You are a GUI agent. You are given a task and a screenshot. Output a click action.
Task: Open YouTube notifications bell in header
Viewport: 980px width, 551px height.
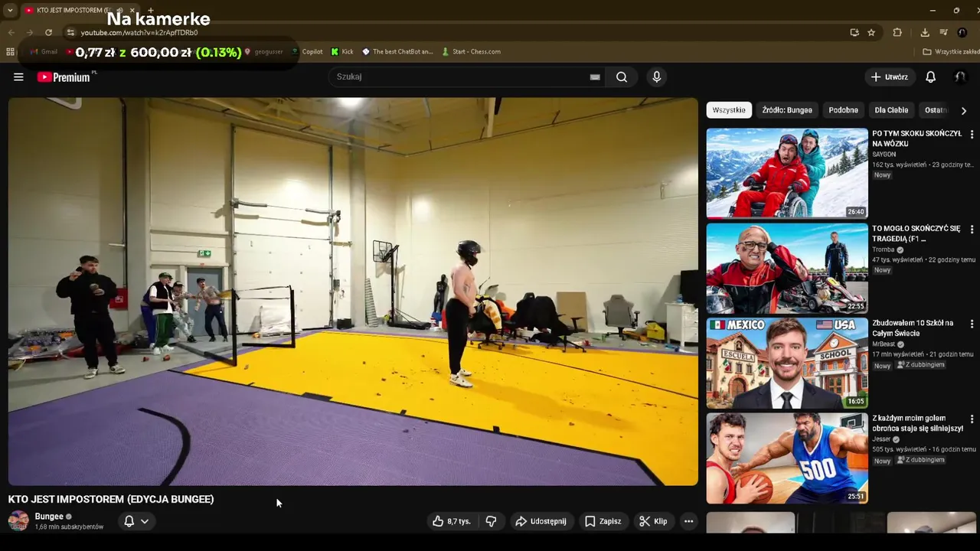[x=930, y=77]
